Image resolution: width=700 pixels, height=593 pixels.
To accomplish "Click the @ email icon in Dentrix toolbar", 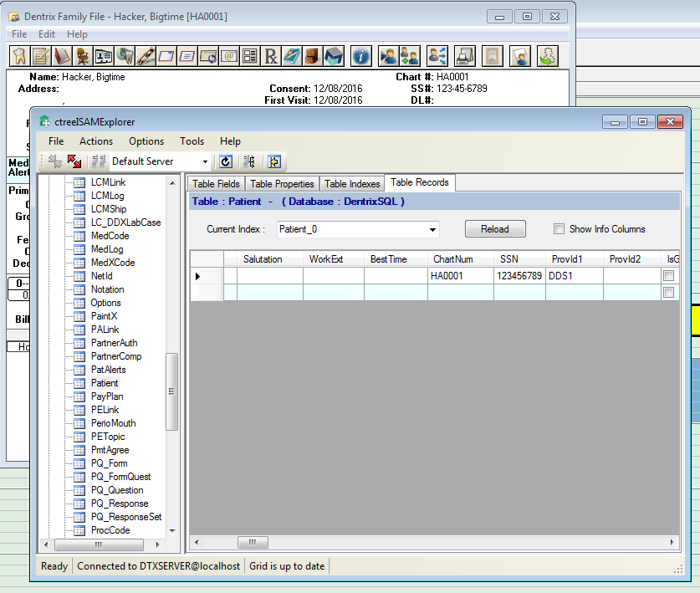I will tap(229, 56).
